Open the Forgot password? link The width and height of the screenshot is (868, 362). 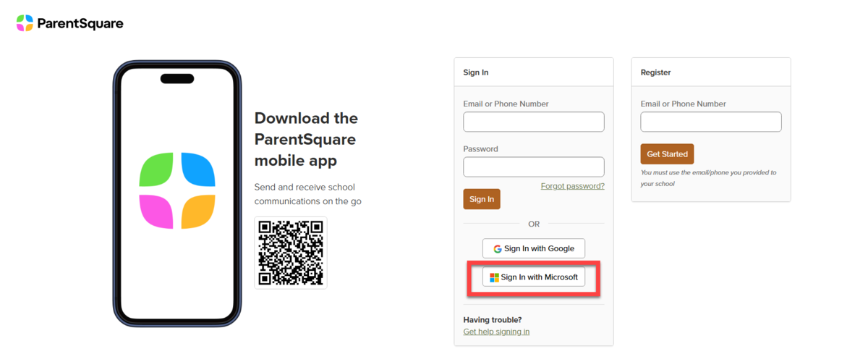tap(572, 186)
